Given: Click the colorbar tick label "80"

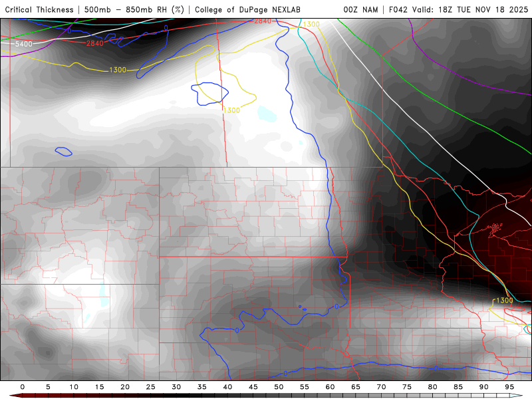Looking at the screenshot, I should (433, 387).
